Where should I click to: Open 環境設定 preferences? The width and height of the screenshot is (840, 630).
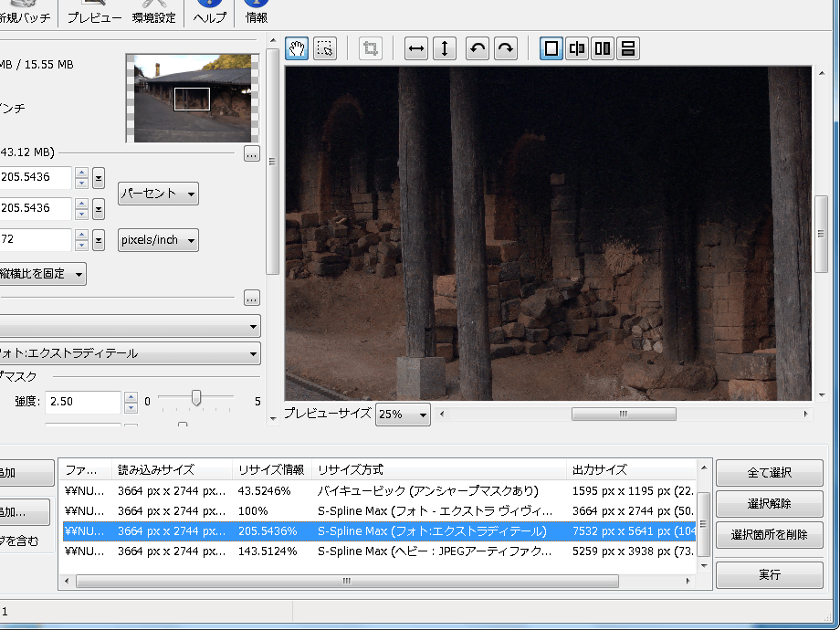point(153,13)
